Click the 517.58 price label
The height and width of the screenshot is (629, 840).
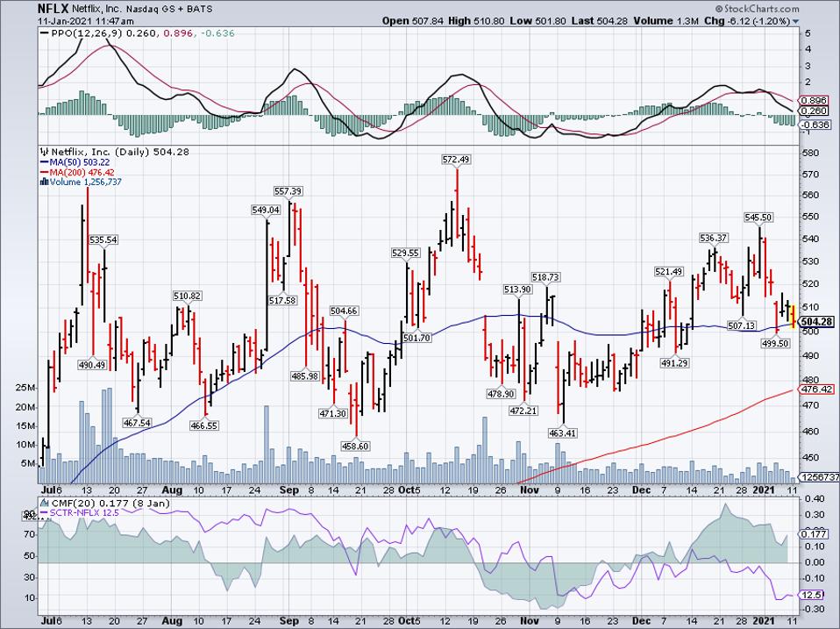(282, 301)
